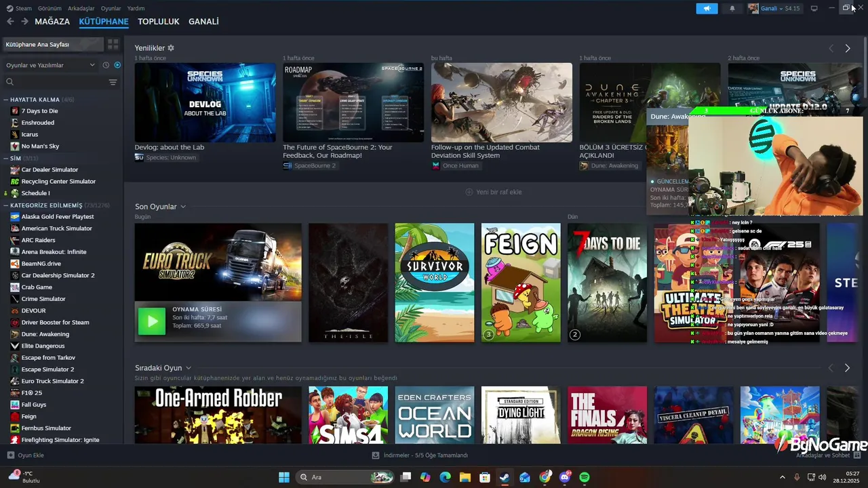
Task: Click the taskbar volume speaker icon
Action: (x=823, y=477)
